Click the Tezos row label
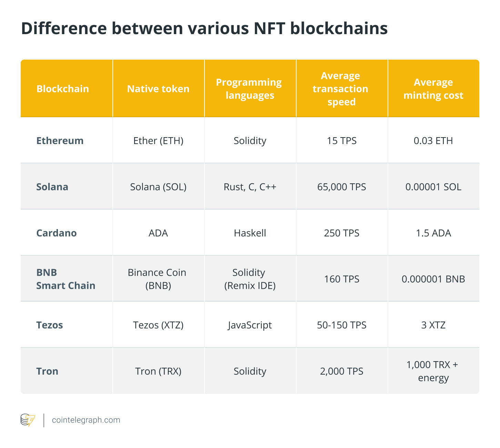500x448 pixels. tap(50, 325)
